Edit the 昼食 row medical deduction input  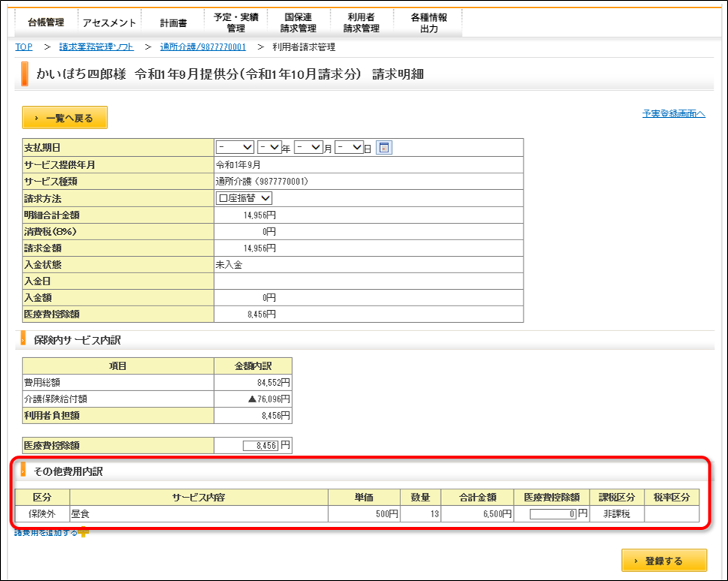[553, 513]
